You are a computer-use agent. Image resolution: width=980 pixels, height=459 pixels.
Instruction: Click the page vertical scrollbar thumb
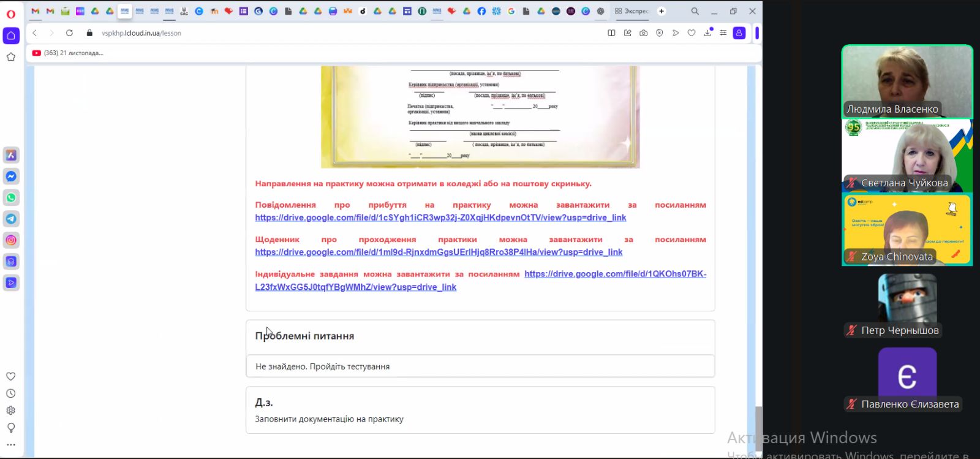758,423
